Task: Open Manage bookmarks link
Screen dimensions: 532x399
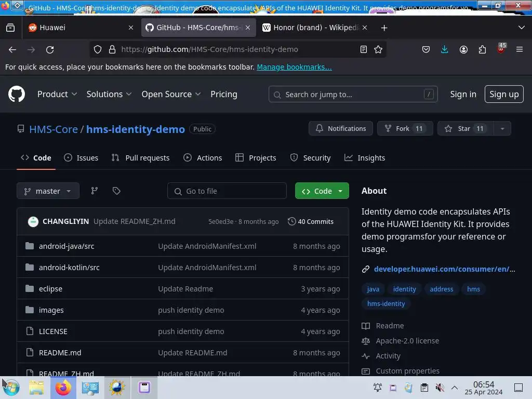Action: click(x=294, y=67)
